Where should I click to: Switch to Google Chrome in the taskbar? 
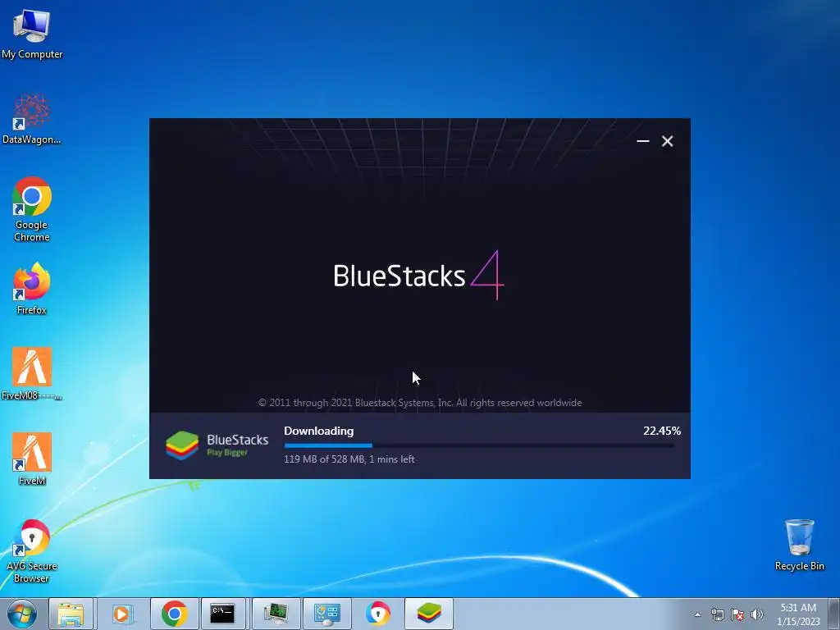tap(174, 614)
